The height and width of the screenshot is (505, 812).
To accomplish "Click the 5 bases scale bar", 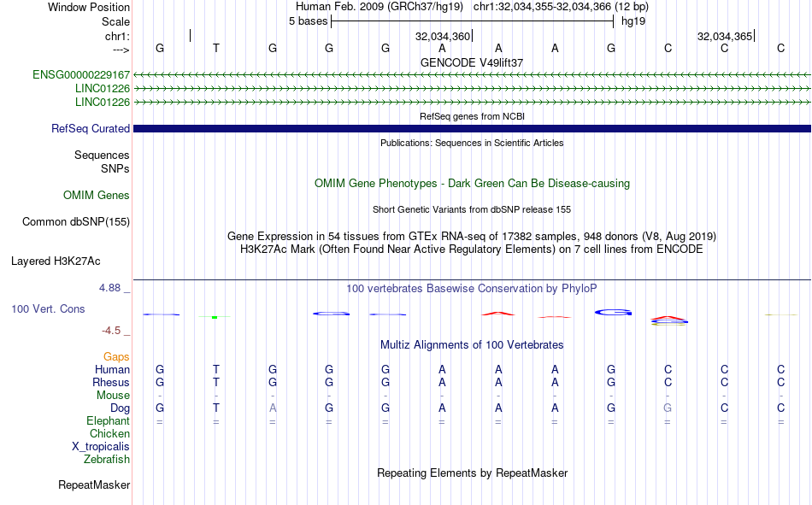I will pyautogui.click(x=473, y=21).
